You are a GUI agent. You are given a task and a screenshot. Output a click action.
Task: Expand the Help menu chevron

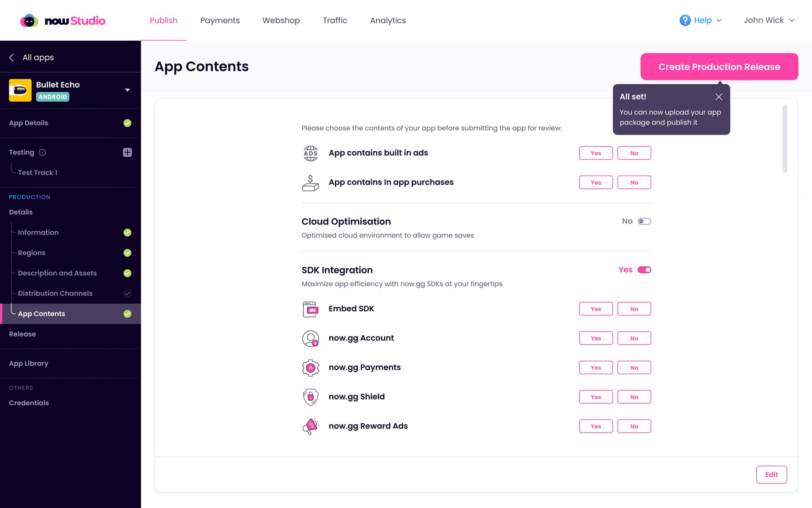(x=719, y=20)
